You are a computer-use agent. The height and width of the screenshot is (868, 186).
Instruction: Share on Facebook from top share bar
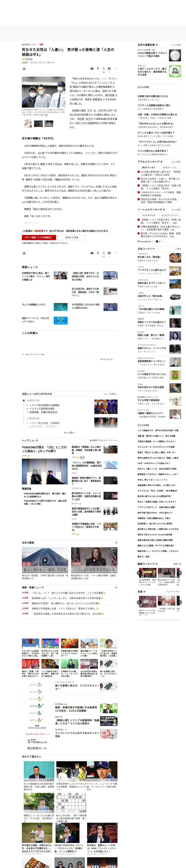(98, 69)
